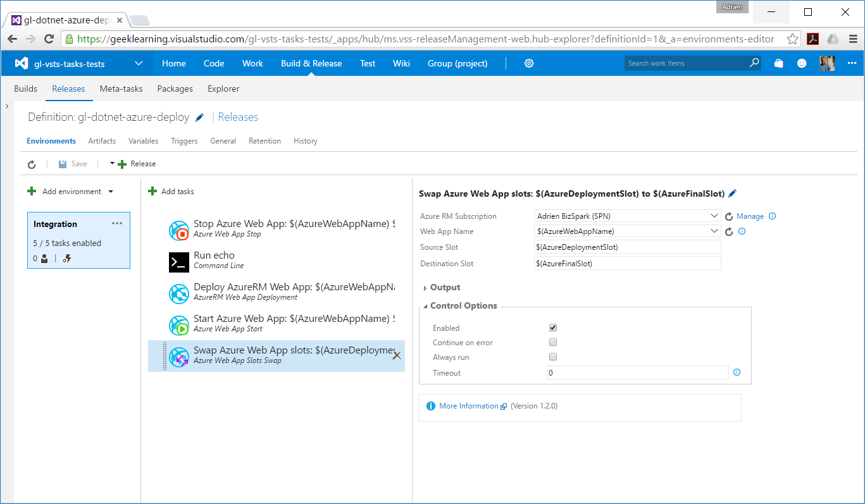Open the Retention tab

tap(264, 141)
